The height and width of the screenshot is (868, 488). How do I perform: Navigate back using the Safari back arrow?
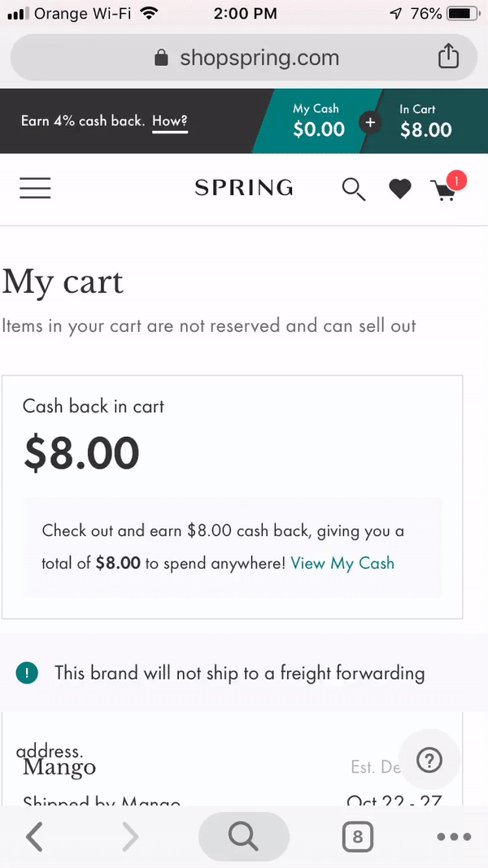(34, 836)
